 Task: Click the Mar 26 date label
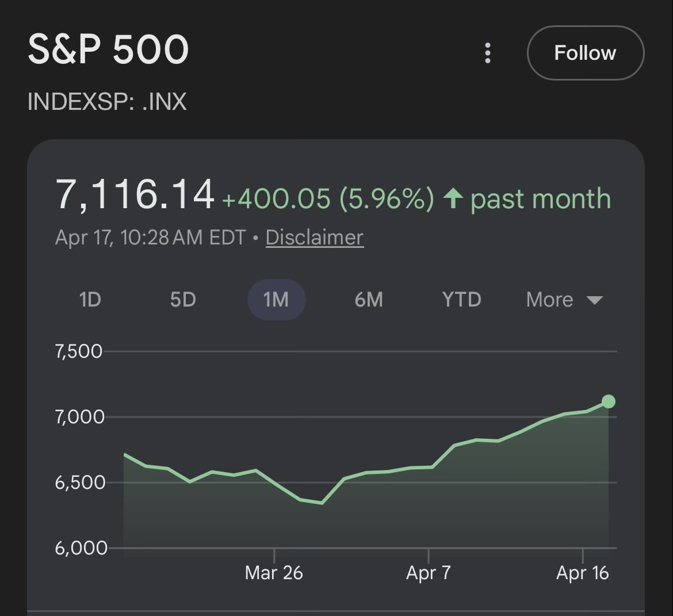274,573
